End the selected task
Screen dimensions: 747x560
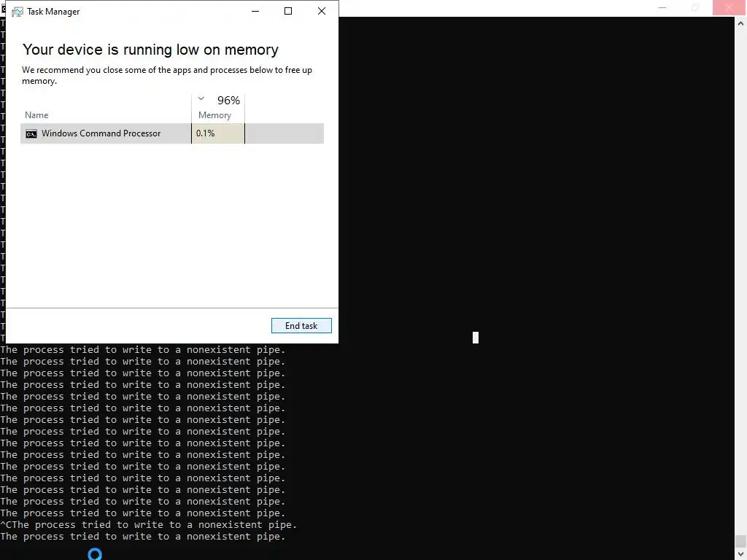(x=301, y=326)
